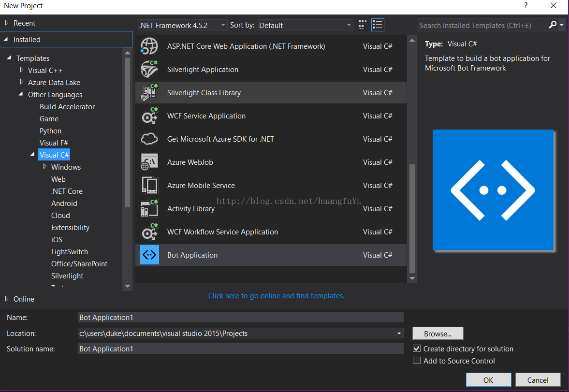Click the Browse... button
The height and width of the screenshot is (392, 569).
[x=438, y=333]
